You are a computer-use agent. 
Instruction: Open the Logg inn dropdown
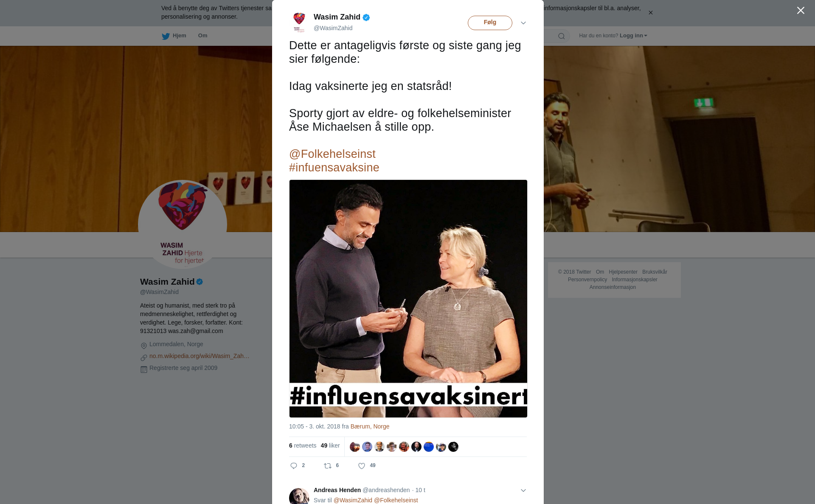633,36
